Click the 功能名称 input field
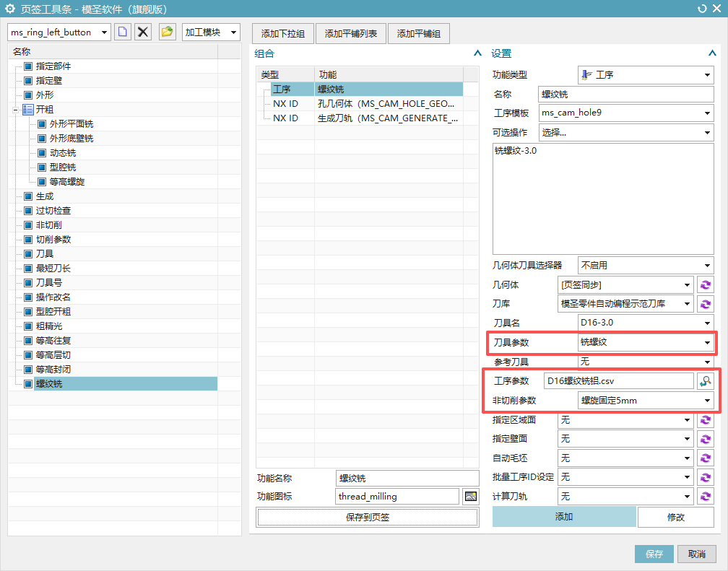 point(407,478)
